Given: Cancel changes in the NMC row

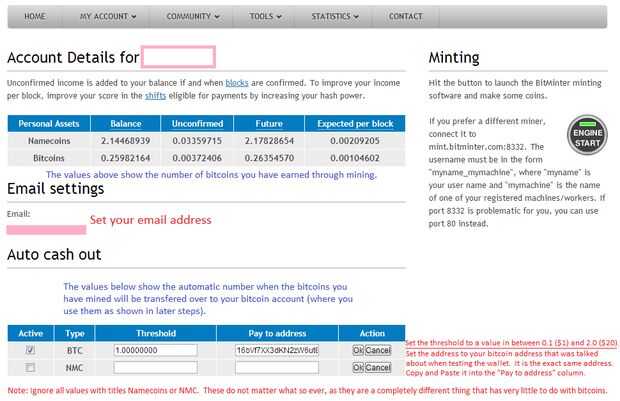Looking at the screenshot, I should [x=378, y=368].
